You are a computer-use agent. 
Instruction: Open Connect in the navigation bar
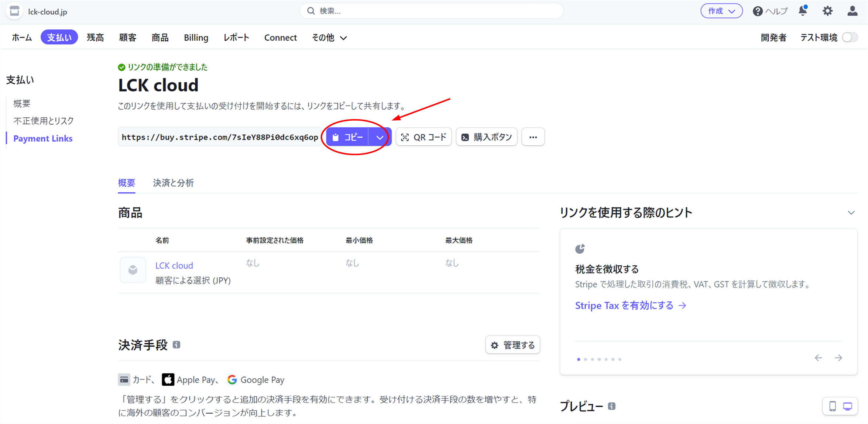click(280, 37)
